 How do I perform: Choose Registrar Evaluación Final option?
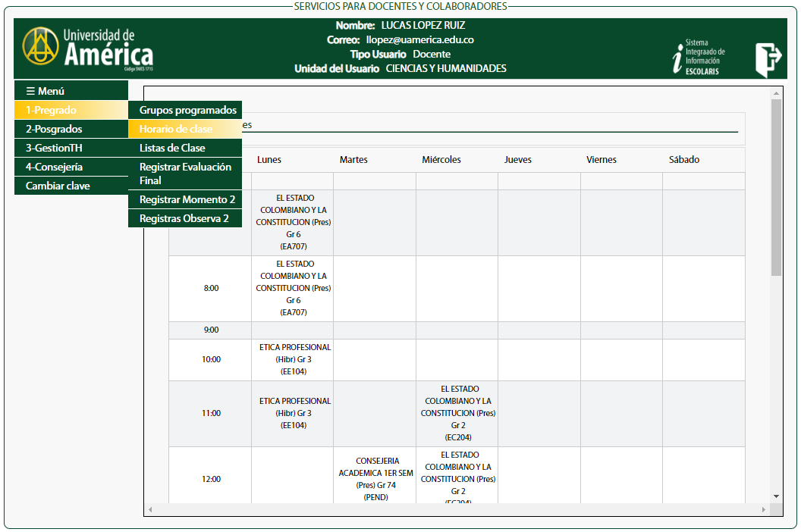pyautogui.click(x=185, y=174)
